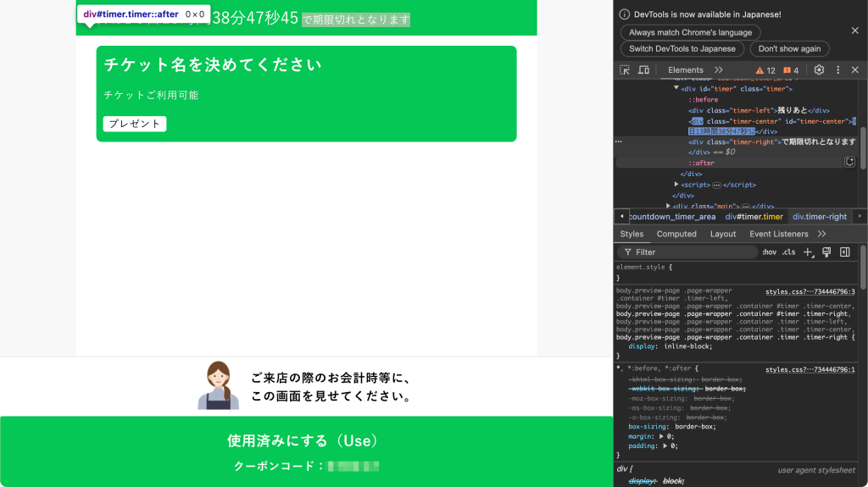Click the チケット名を決めてください heading
868x487 pixels.
213,64
